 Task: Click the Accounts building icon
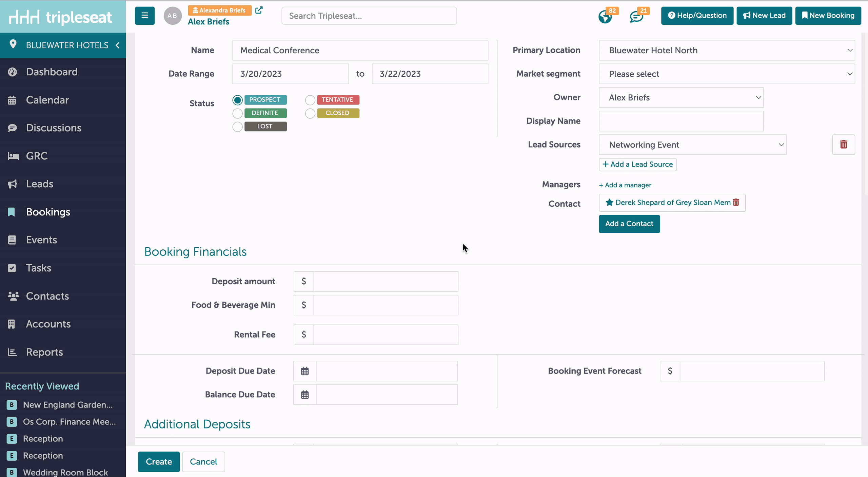[x=12, y=324]
